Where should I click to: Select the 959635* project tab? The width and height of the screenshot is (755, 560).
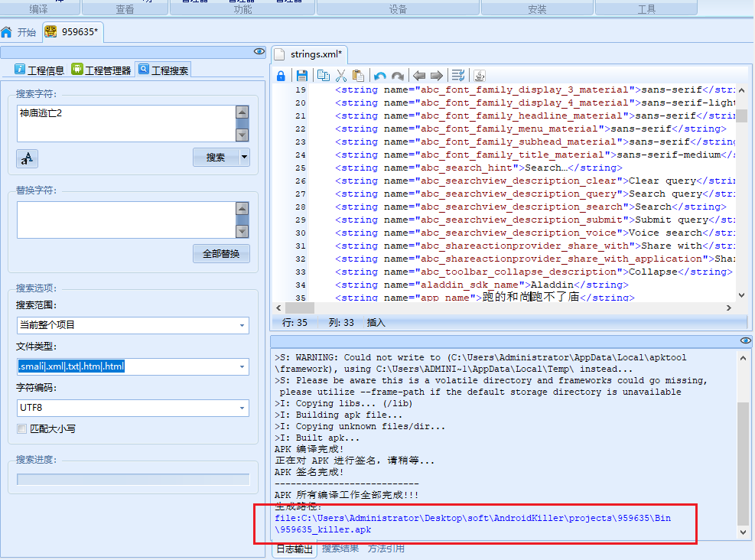72,32
